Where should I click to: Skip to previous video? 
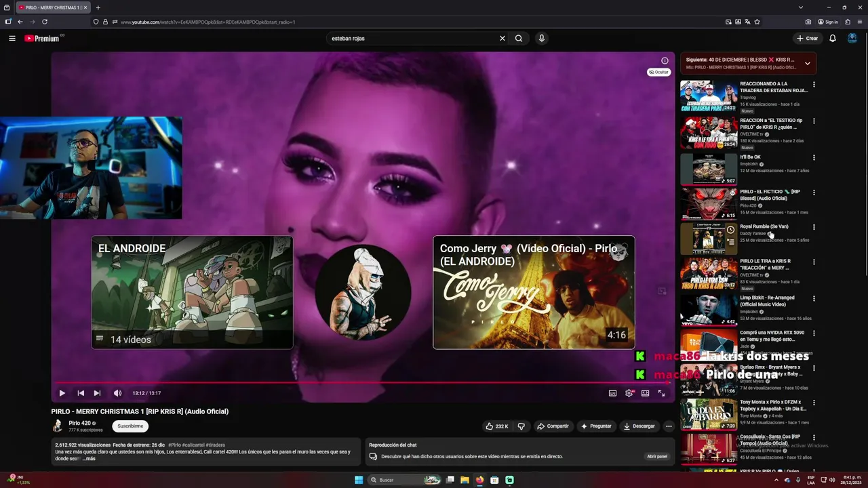[81, 393]
